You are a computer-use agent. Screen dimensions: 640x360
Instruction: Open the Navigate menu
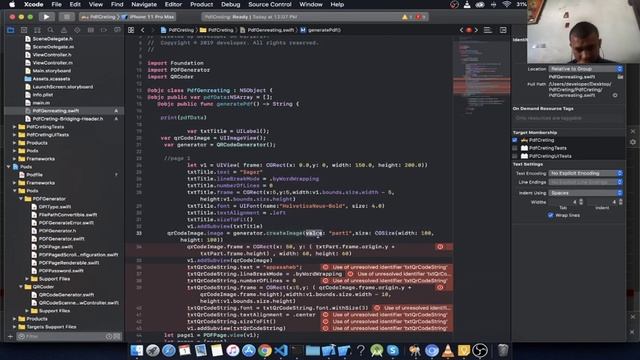144,4
